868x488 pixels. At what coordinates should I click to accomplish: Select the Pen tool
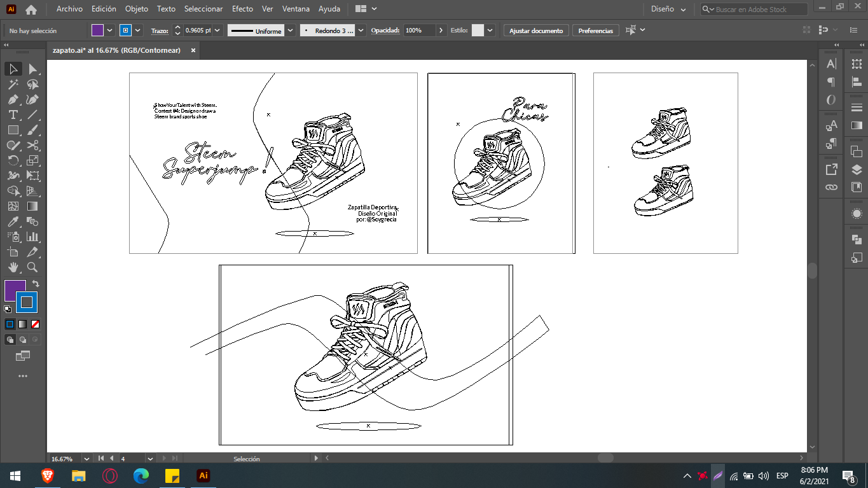(13, 99)
